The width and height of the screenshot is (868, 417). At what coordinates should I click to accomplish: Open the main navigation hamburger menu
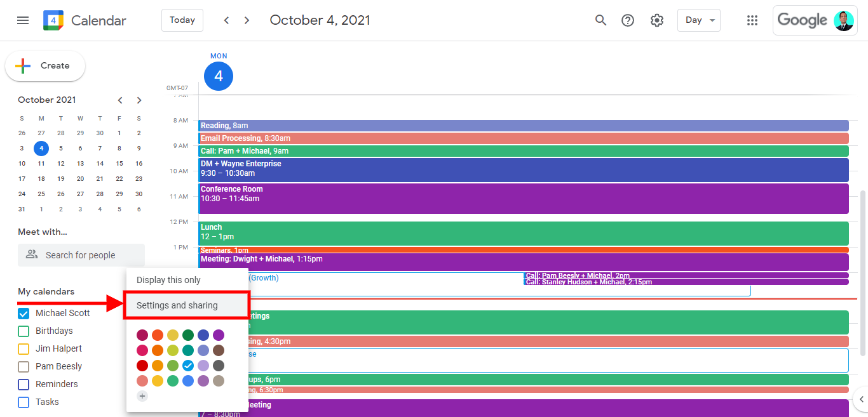23,20
